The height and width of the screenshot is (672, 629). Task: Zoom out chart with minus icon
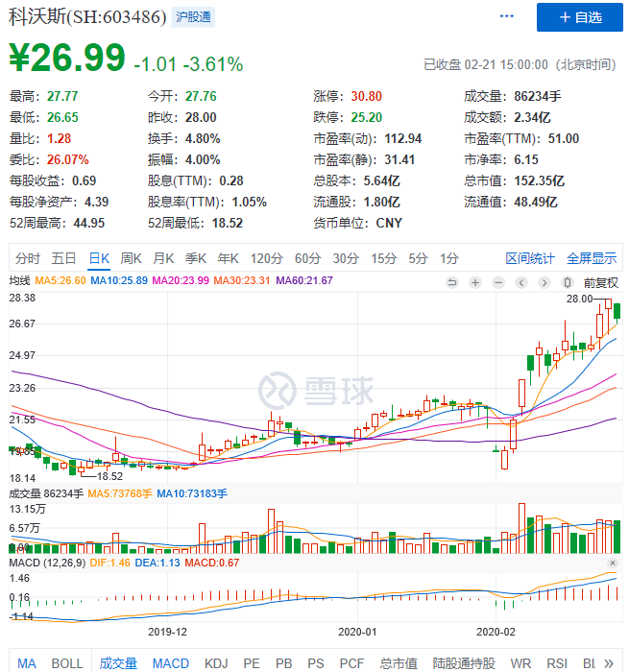click(x=498, y=282)
